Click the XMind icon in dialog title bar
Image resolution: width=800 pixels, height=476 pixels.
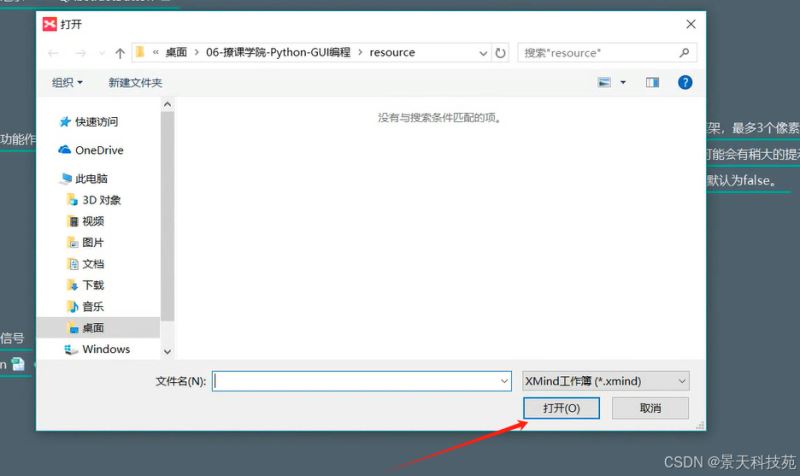click(x=49, y=24)
